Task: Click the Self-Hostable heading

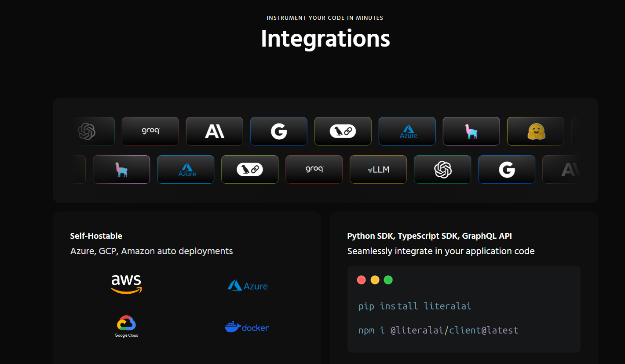Action: (96, 236)
